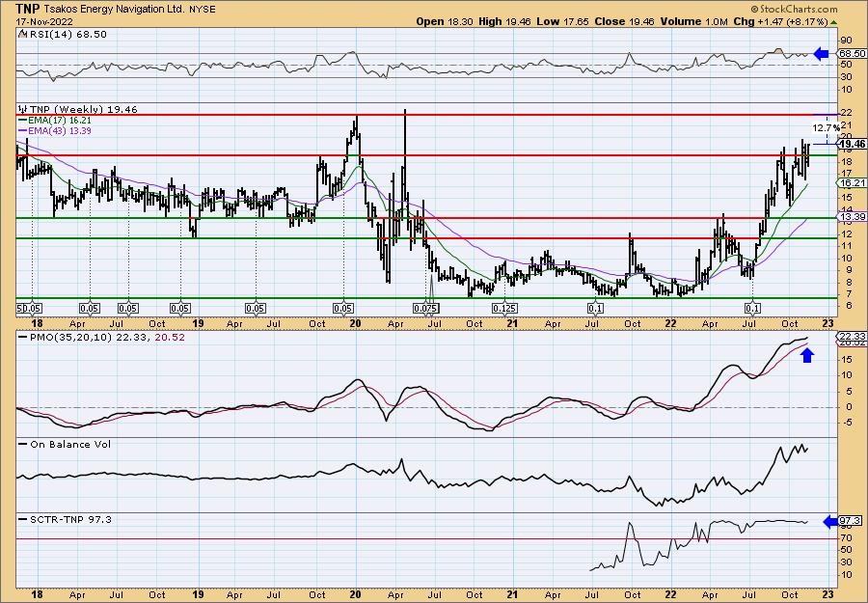The width and height of the screenshot is (868, 603).
Task: Click the 13.39 EMA tag on right axis
Action: [853, 216]
